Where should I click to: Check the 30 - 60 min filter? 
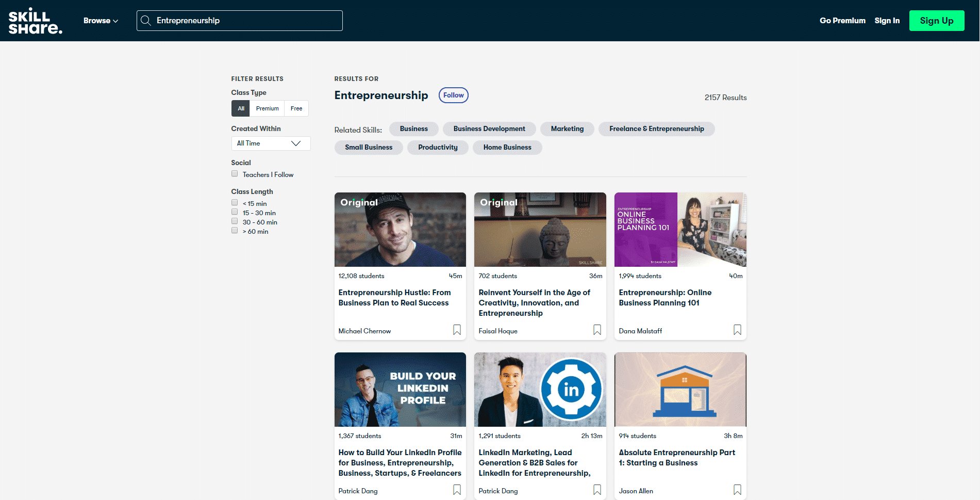235,221
